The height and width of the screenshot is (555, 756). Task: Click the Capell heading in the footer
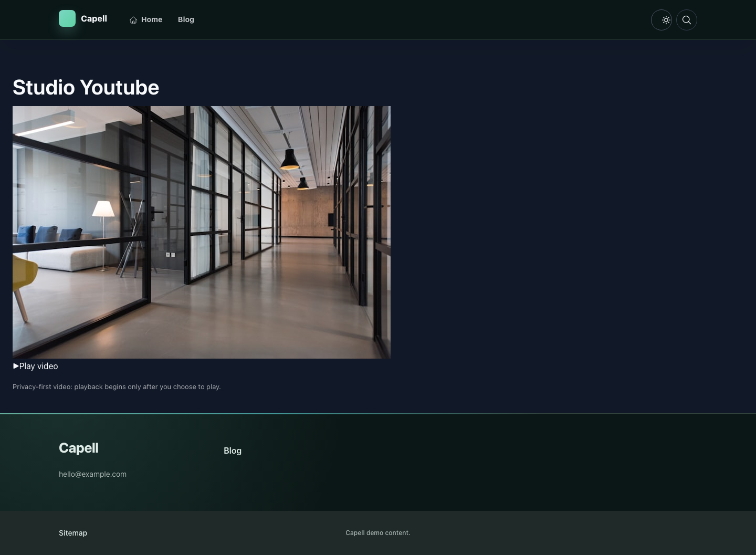tap(79, 448)
